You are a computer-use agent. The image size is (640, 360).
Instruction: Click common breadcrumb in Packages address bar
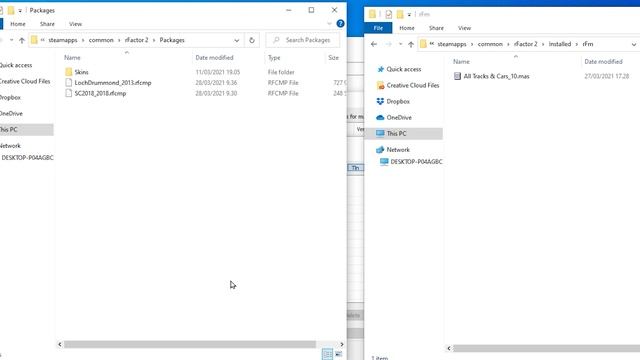[101, 40]
